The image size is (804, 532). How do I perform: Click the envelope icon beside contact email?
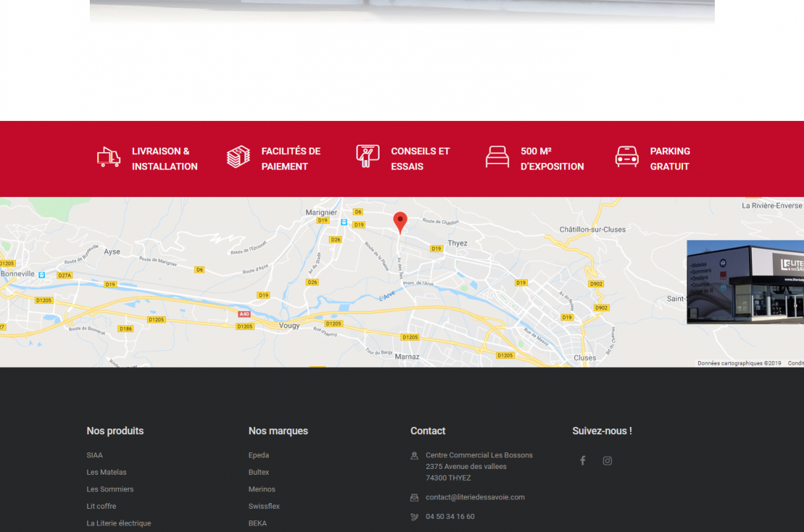414,498
